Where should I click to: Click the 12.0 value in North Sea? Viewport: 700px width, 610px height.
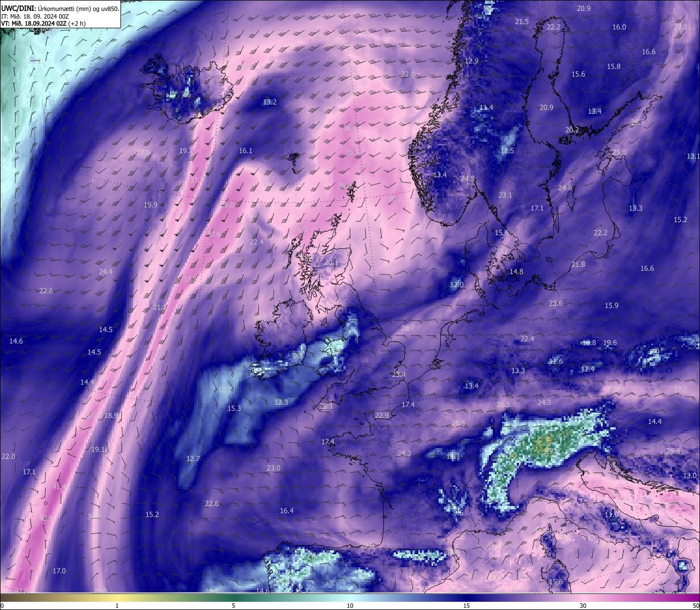click(x=457, y=285)
